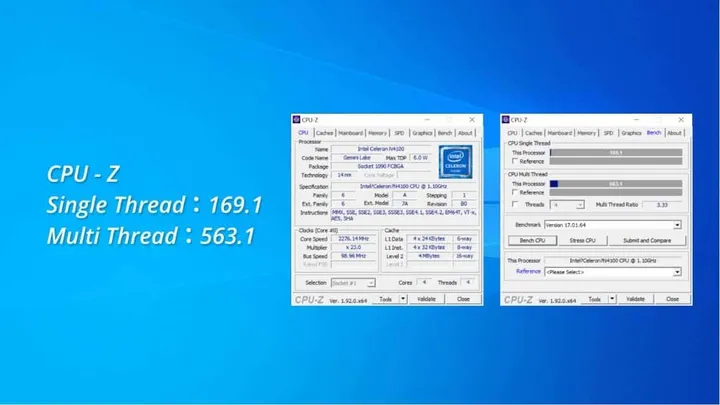The height and width of the screenshot is (405, 720).
Task: Open the Socket #1 selection dropdown
Action: point(353,283)
